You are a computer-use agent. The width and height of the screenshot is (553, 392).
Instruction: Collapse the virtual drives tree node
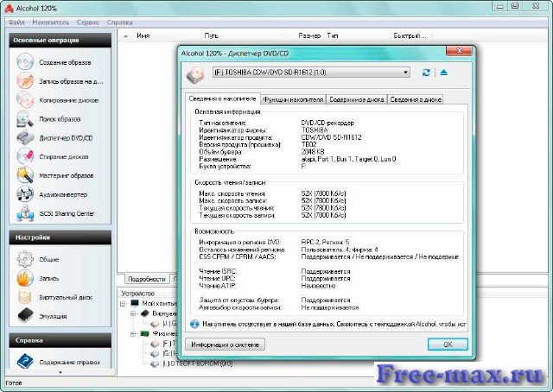coord(133,313)
